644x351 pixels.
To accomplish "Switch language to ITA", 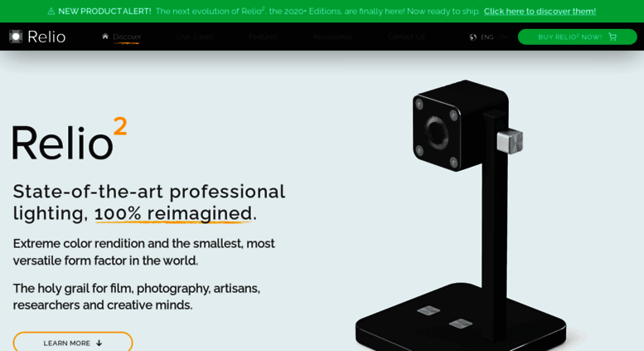I will click(503, 37).
